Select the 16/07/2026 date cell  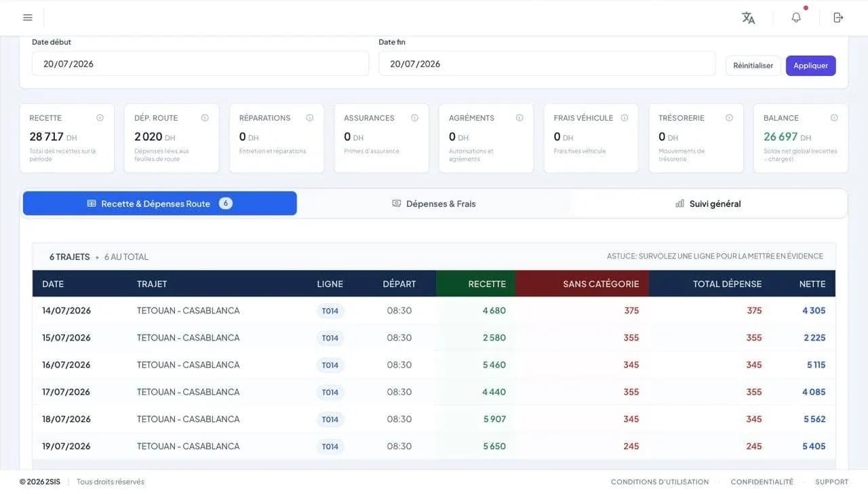66,365
